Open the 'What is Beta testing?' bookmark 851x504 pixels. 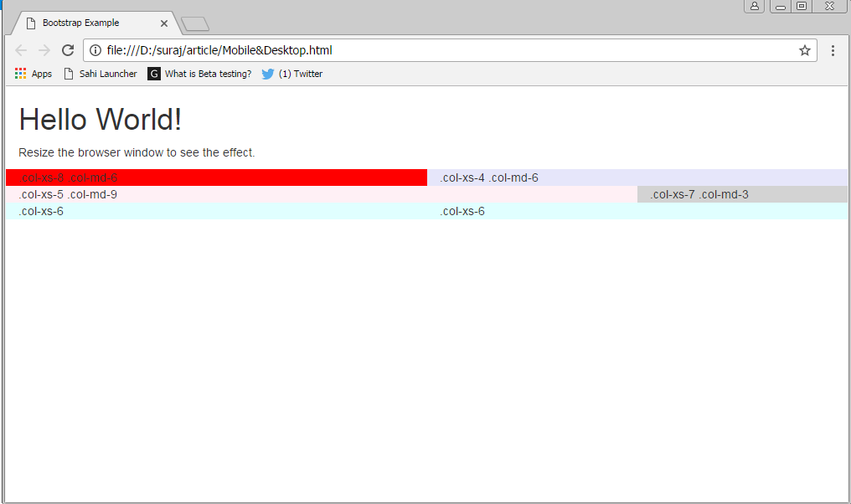tap(199, 74)
